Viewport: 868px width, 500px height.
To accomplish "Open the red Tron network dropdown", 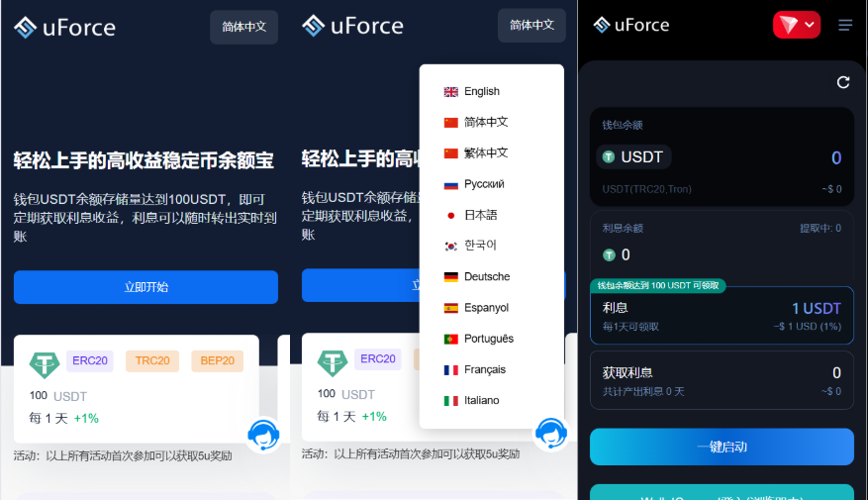I will coord(797,25).
